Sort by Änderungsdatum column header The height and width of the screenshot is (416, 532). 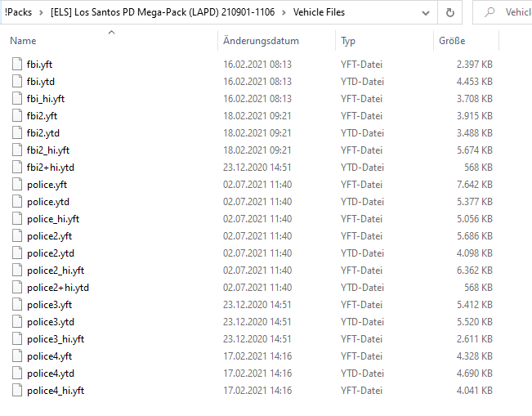[261, 41]
